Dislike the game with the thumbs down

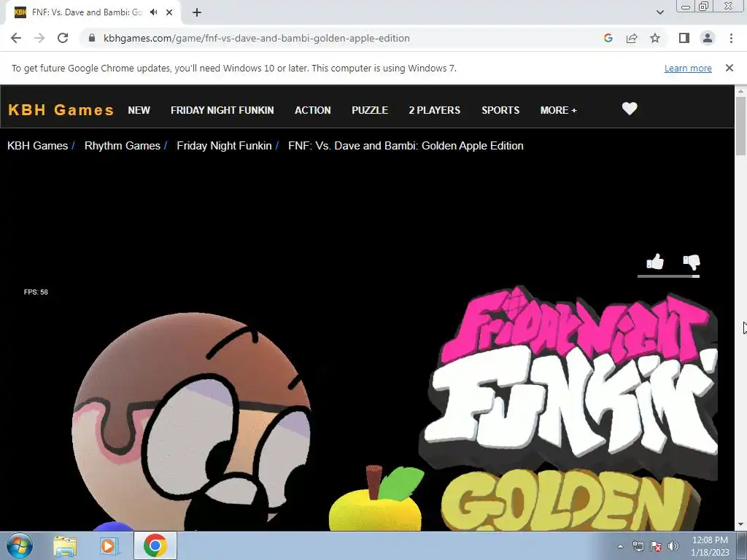click(x=692, y=262)
